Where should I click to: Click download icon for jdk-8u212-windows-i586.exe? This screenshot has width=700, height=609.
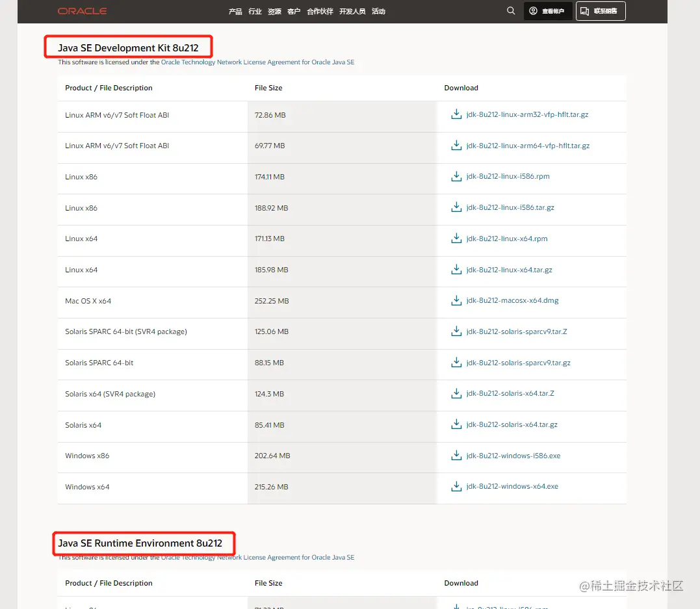[456, 456]
